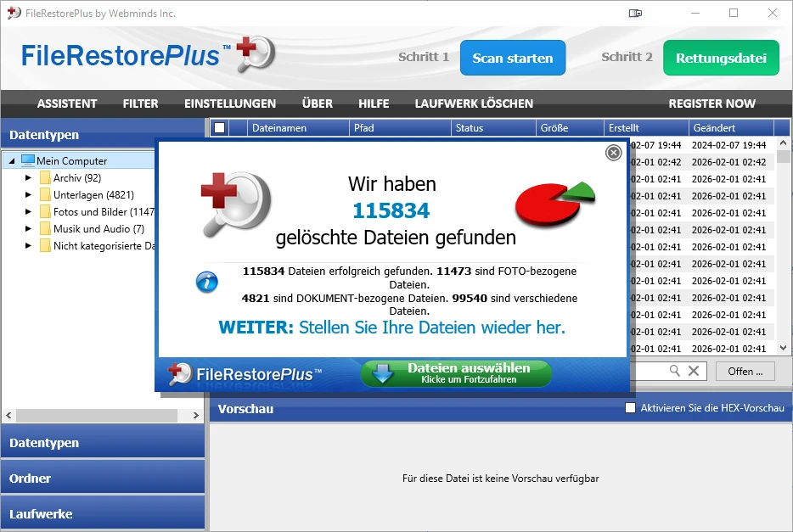Click the blue info icon in popup
The width and height of the screenshot is (793, 532).
(x=207, y=283)
